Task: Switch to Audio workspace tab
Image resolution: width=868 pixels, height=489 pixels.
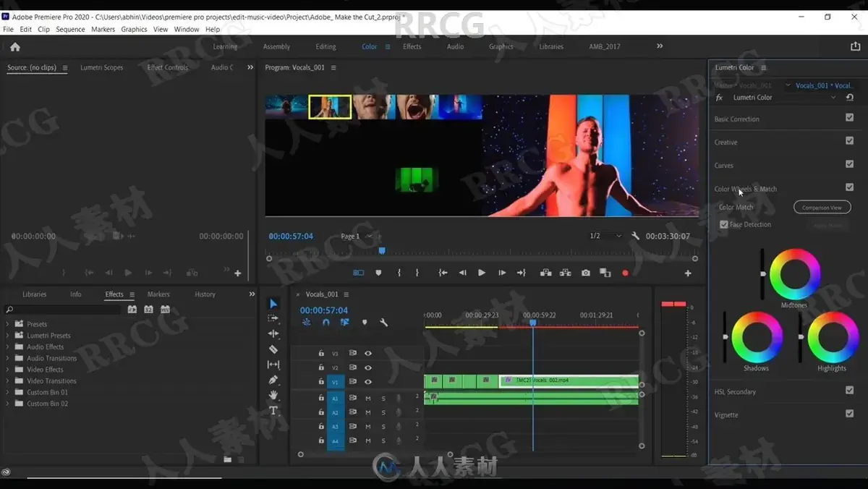Action: tap(455, 47)
